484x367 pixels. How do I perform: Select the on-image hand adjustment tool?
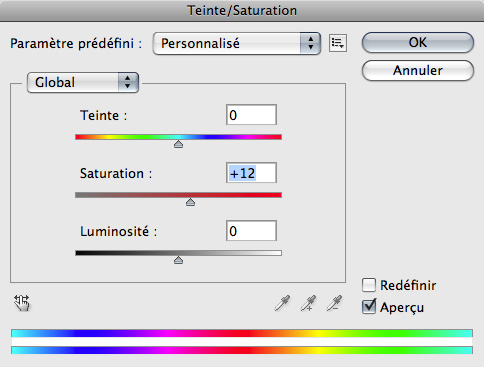point(22,303)
